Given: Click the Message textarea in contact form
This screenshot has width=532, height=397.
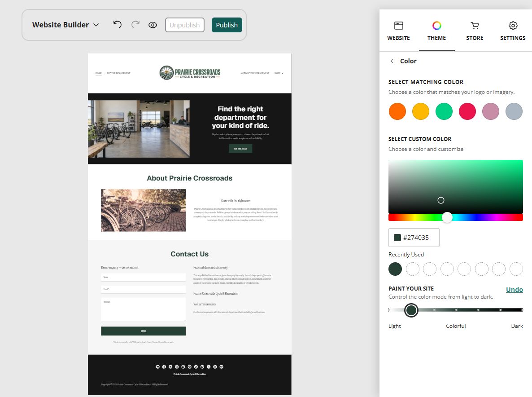Looking at the screenshot, I should click(143, 310).
